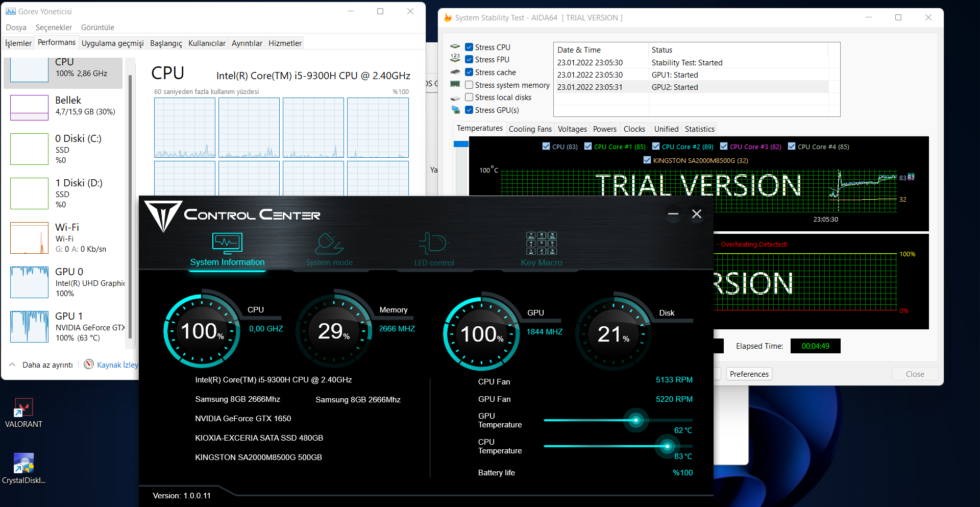The width and height of the screenshot is (980, 507).
Task: Uncheck KINGSTON SA2000M8500G graph legend checkbox
Action: coord(647,160)
